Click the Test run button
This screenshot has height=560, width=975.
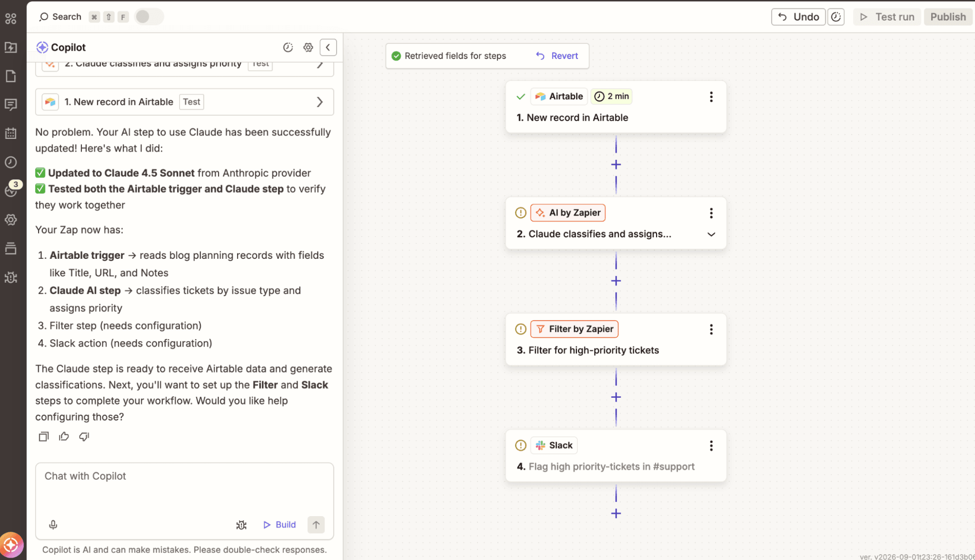(x=887, y=17)
